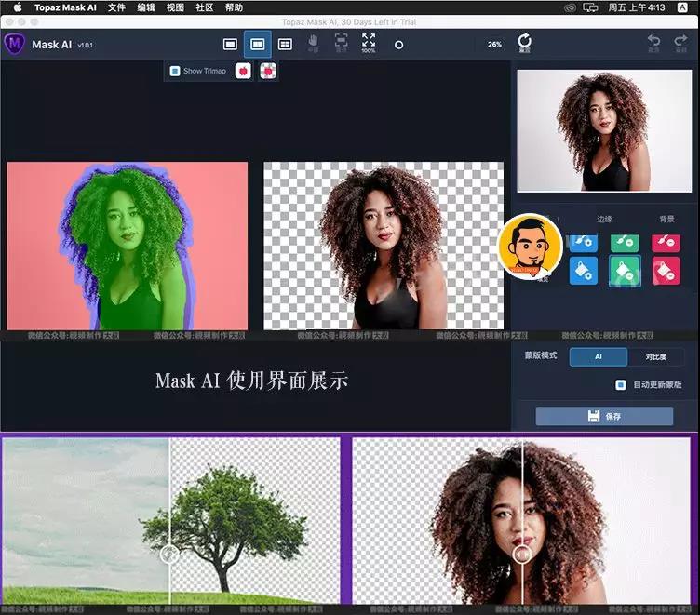Viewport: 700px width, 615px height.
Task: Click the 背景 column label
Action: coord(667,220)
